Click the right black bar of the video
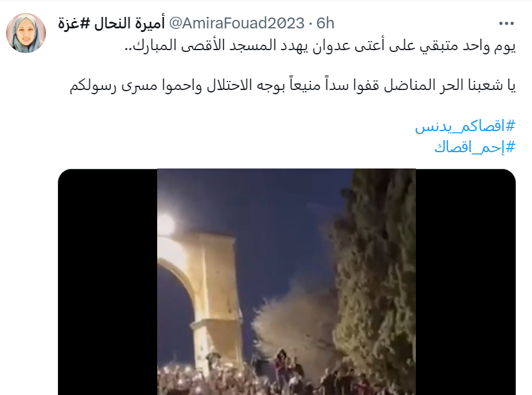The height and width of the screenshot is (395, 532). click(465, 282)
